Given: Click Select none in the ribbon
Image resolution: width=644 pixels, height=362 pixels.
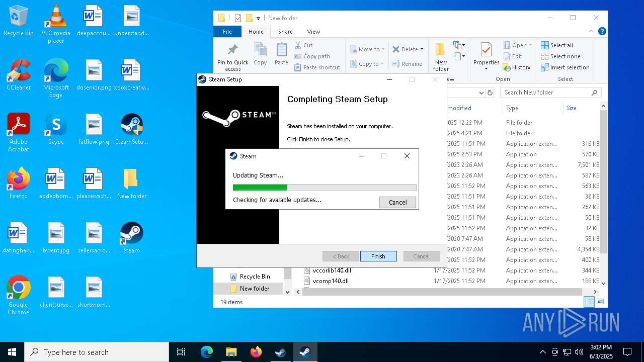Looking at the screenshot, I should [560, 56].
